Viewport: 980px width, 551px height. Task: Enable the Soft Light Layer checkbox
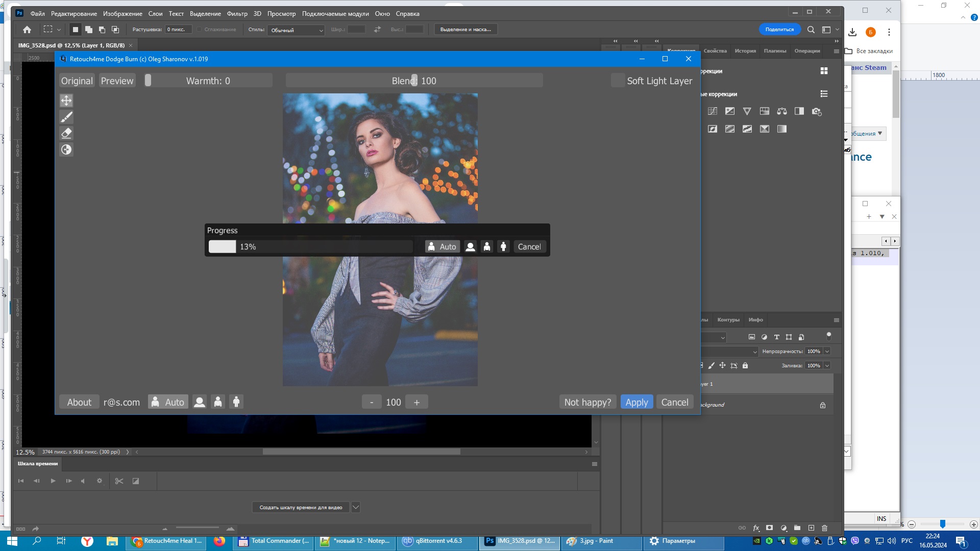[x=618, y=81]
